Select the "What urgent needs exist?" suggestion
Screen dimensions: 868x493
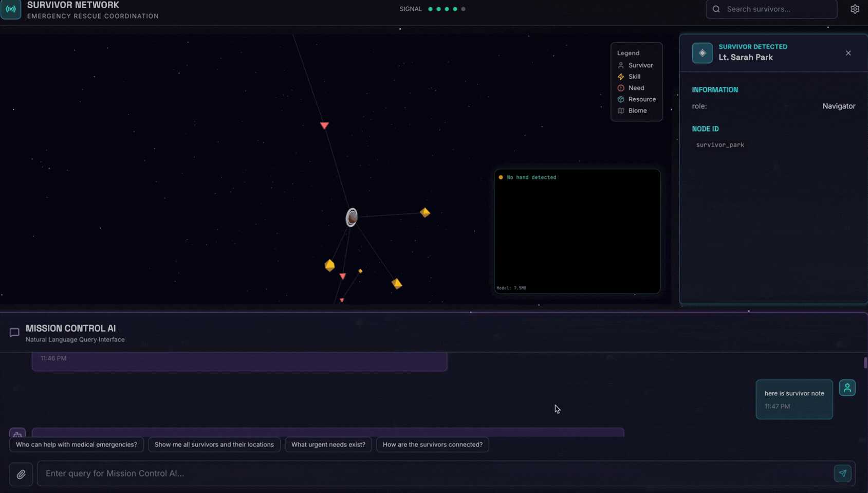[328, 445]
